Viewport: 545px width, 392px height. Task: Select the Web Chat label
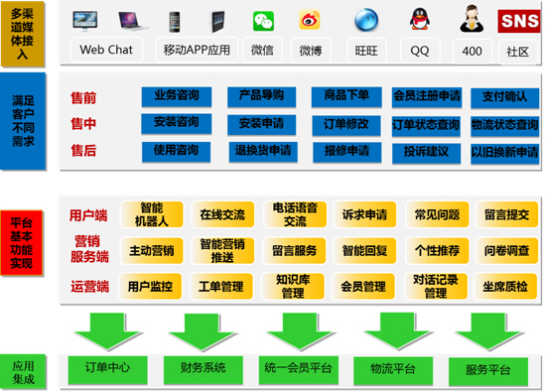click(106, 50)
